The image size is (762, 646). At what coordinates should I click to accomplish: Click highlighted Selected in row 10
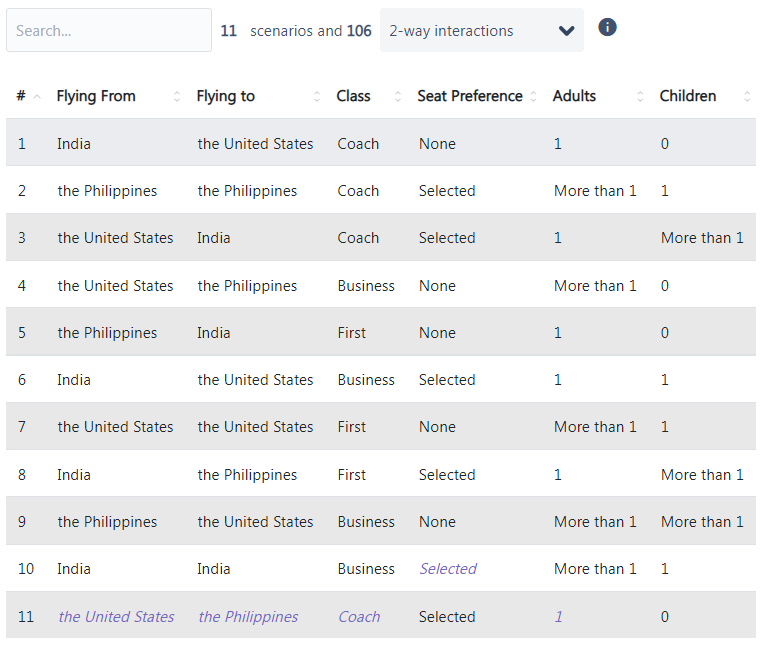pos(448,569)
